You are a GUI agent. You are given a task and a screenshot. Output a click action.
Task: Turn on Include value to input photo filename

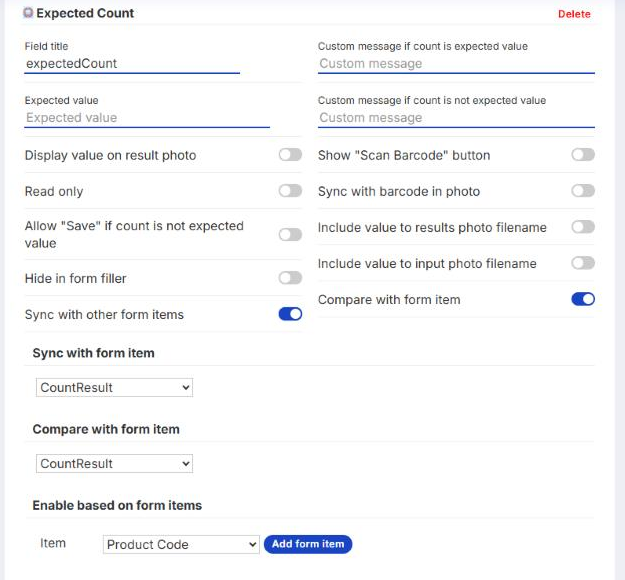pyautogui.click(x=583, y=263)
